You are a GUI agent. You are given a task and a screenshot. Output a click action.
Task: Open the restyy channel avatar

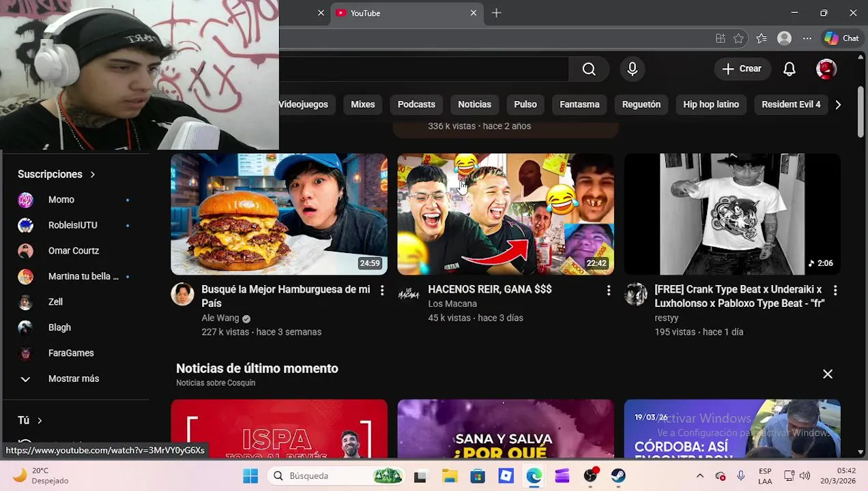(635, 294)
